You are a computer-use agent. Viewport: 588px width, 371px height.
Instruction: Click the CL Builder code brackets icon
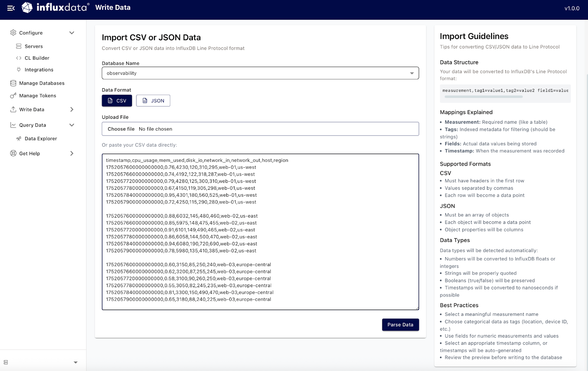coord(19,58)
